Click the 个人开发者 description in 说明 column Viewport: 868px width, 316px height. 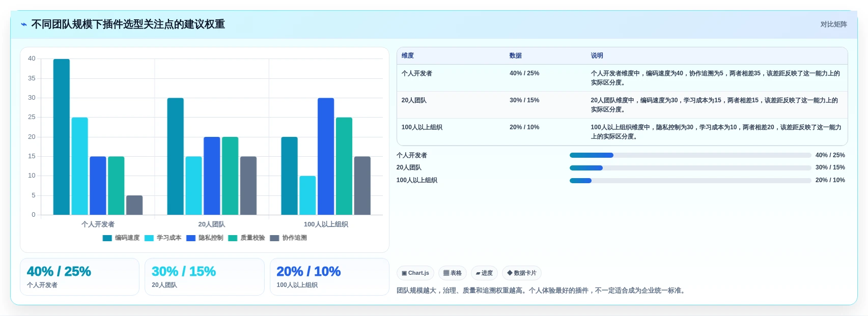click(715, 78)
